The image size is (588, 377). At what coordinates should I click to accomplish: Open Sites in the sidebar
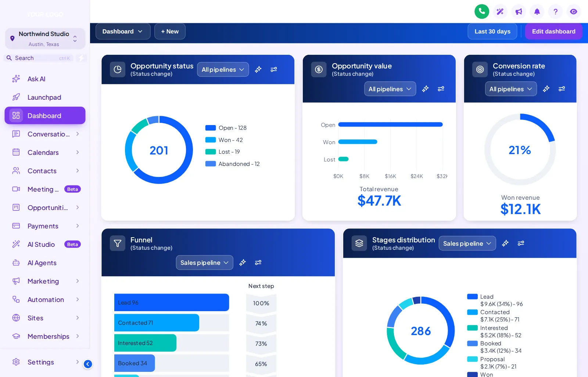[45, 318]
